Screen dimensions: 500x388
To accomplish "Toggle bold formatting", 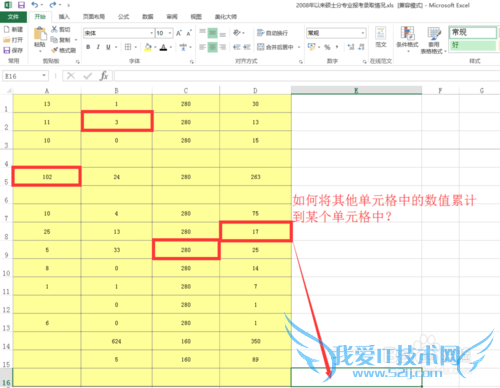I will (x=88, y=47).
